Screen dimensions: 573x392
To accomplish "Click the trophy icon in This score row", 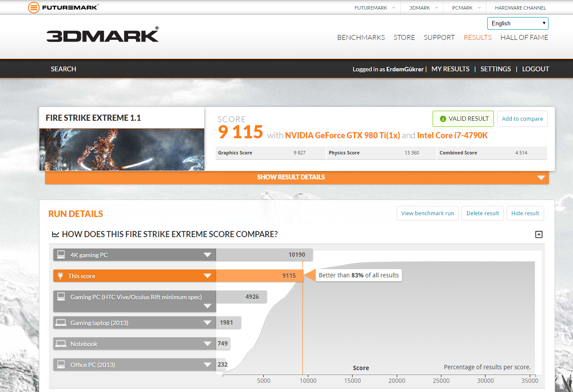I will click(60, 276).
